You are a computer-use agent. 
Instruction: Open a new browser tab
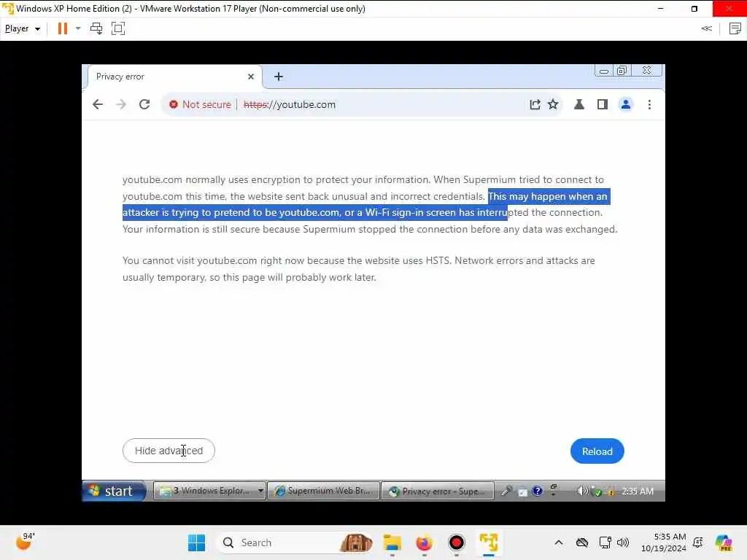point(279,77)
